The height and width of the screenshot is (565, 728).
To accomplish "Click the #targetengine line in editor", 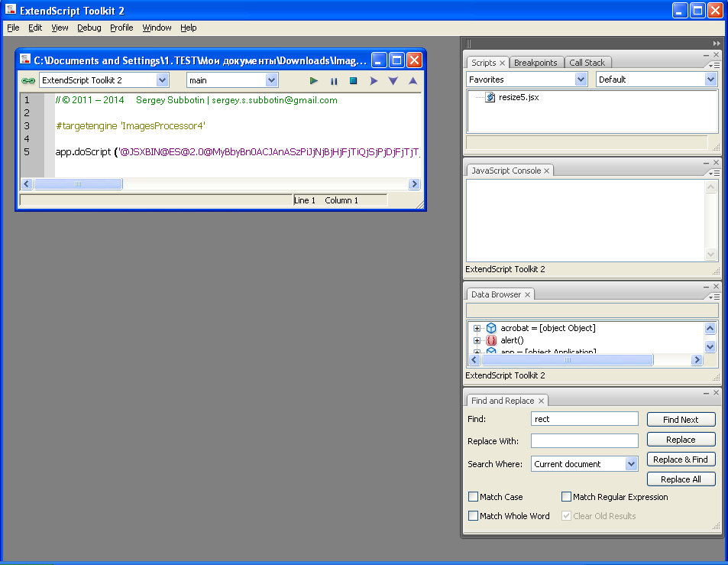I will [x=131, y=126].
